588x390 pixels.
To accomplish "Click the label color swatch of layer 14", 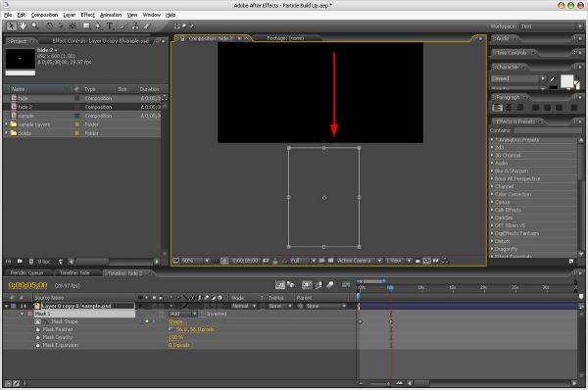I will point(14,306).
